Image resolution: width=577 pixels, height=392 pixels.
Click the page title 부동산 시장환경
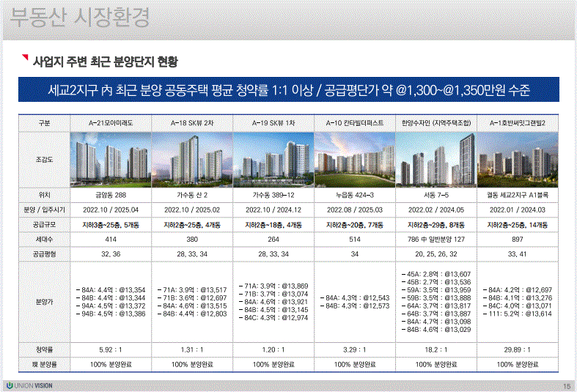pos(80,18)
